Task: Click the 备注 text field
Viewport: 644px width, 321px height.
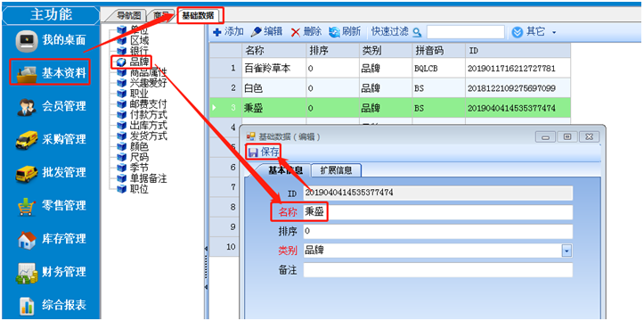Action: [x=438, y=270]
